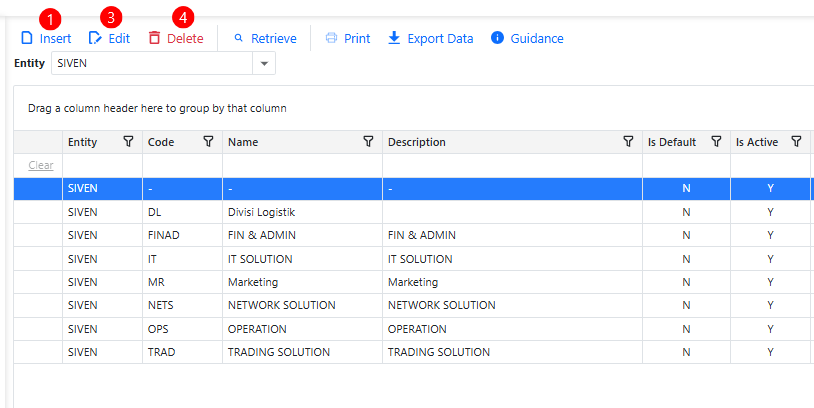814x408 pixels.
Task: Open the Is Active column filter icon
Action: coord(796,142)
